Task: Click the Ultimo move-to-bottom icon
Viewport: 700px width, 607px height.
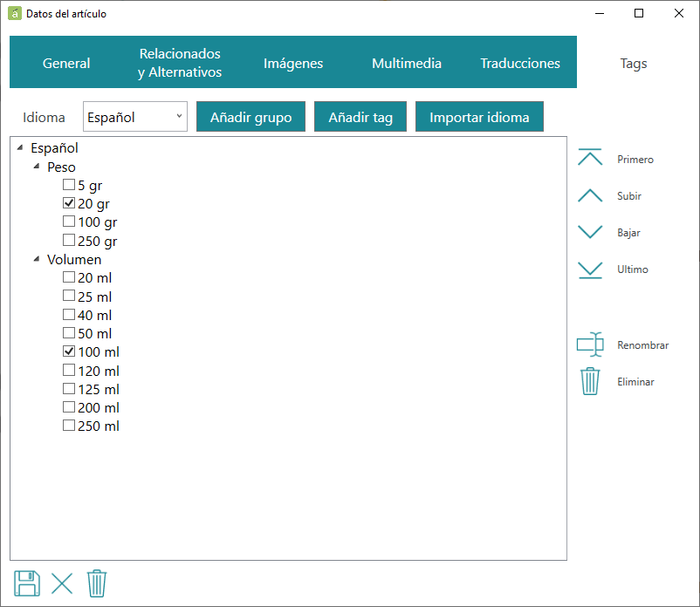Action: 590,269
